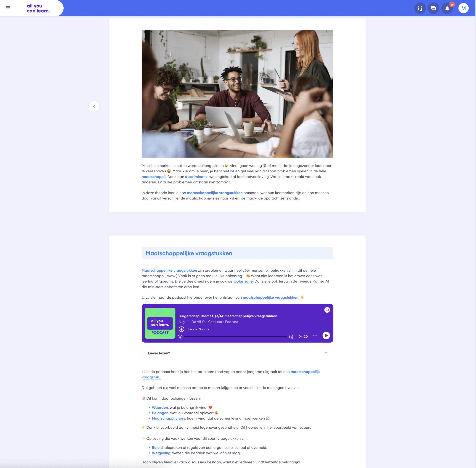Open the M profile avatar

click(463, 8)
